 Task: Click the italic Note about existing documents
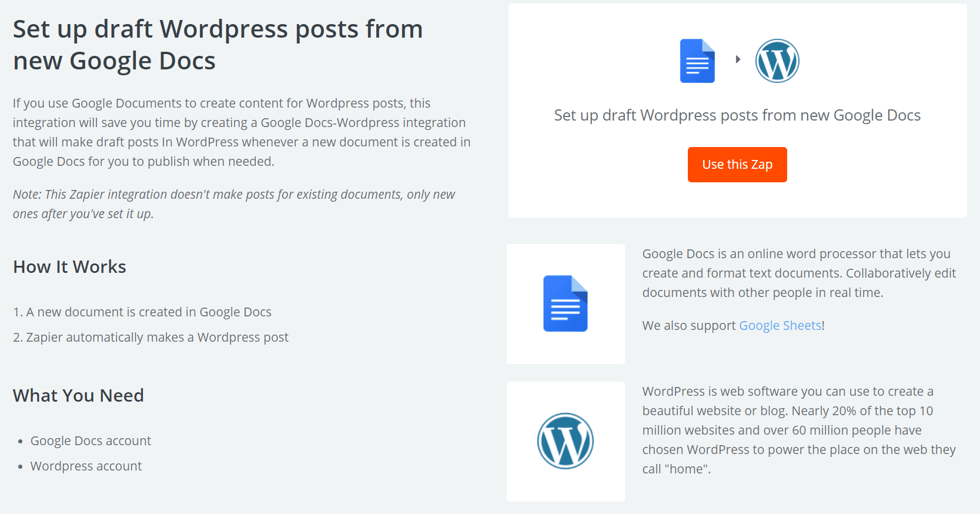(234, 204)
